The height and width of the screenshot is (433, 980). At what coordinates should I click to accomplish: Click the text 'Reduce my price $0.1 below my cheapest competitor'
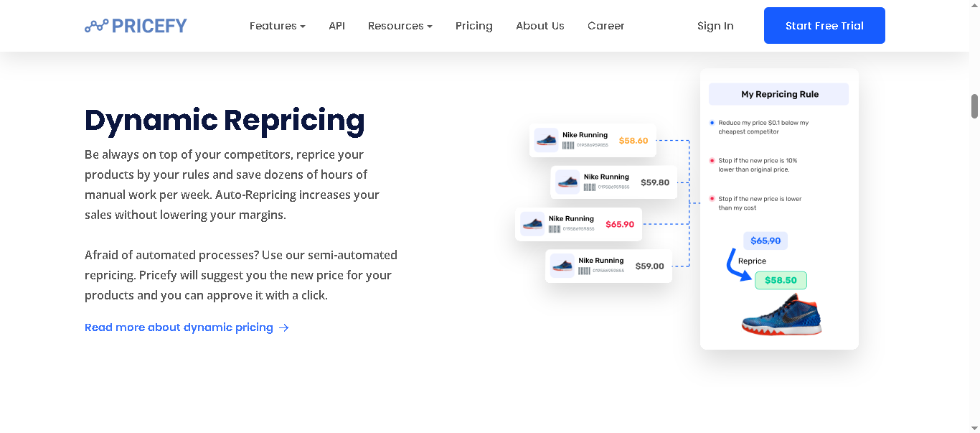pos(763,127)
